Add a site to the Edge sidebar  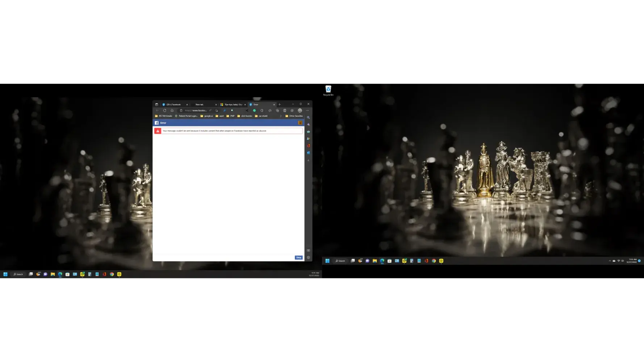point(308,160)
